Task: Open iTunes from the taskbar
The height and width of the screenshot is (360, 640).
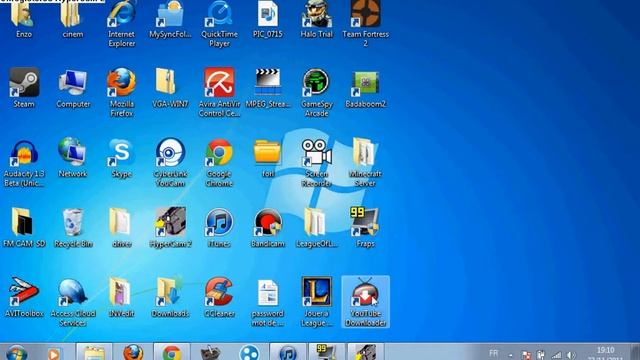Action: tap(288, 352)
